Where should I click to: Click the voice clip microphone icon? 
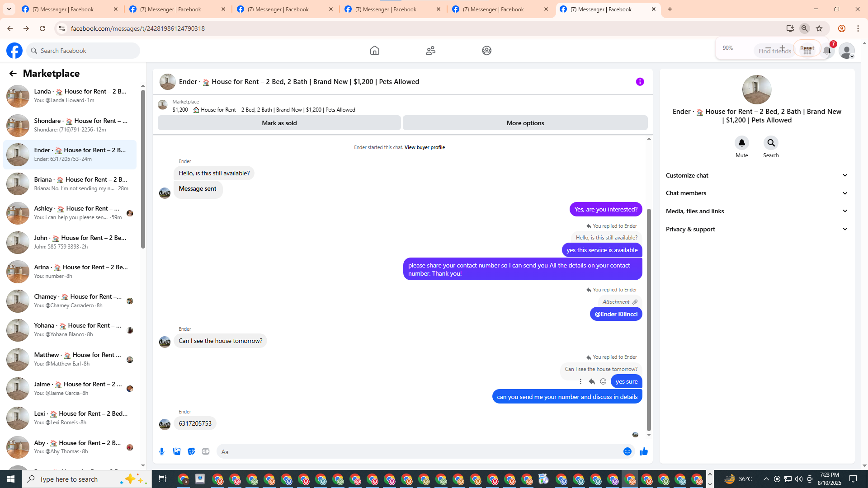pyautogui.click(x=162, y=451)
